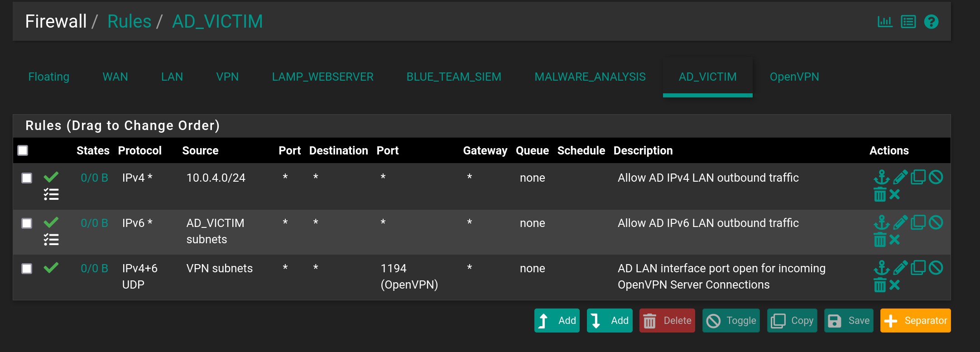Click the Rules breadcrumb link
Viewport: 980px width, 352px height.
coord(129,21)
